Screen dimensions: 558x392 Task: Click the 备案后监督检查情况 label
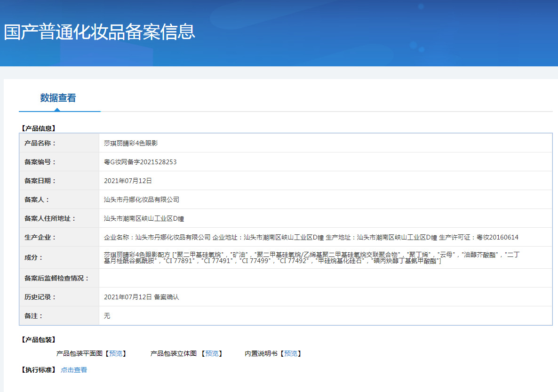tap(56, 278)
